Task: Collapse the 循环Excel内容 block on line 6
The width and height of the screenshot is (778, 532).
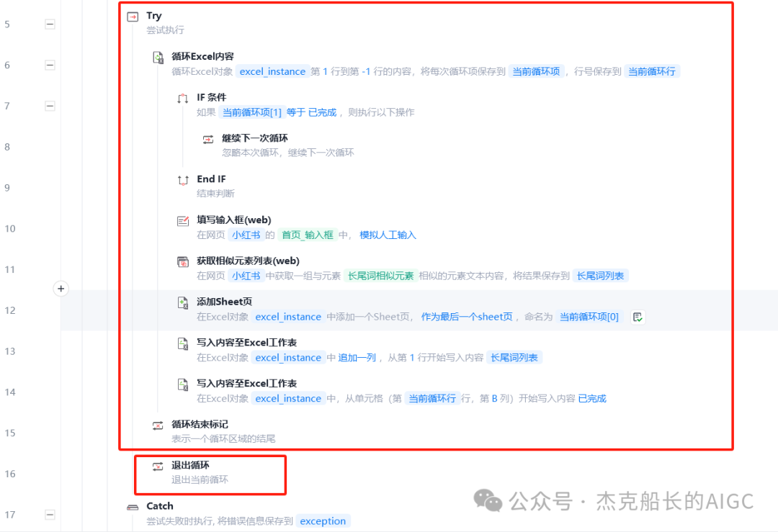Action: [x=50, y=65]
